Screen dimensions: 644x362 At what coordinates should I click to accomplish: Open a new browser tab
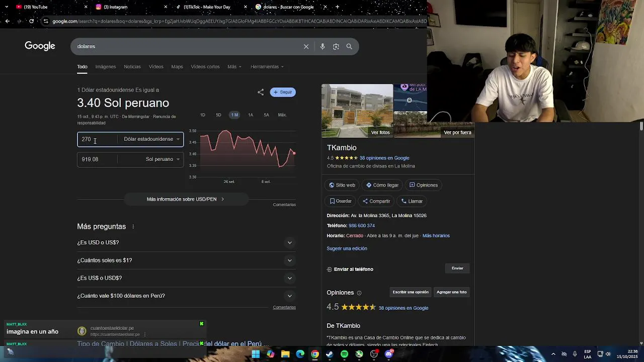tap(337, 7)
